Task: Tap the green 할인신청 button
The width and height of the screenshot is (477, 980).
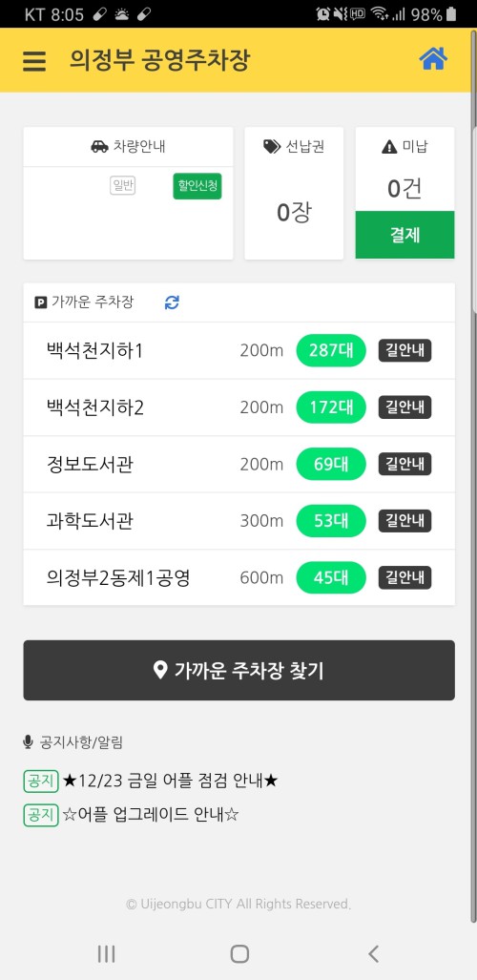Action: tap(197, 186)
